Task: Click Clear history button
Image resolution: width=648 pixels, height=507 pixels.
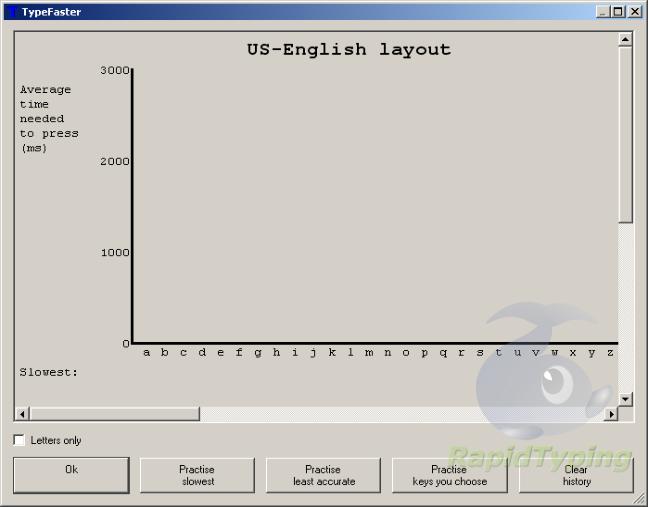Action: tap(576, 475)
